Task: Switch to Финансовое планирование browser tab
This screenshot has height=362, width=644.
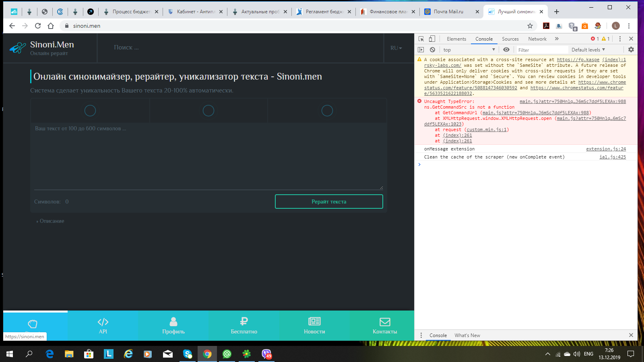Action: pyautogui.click(x=388, y=12)
